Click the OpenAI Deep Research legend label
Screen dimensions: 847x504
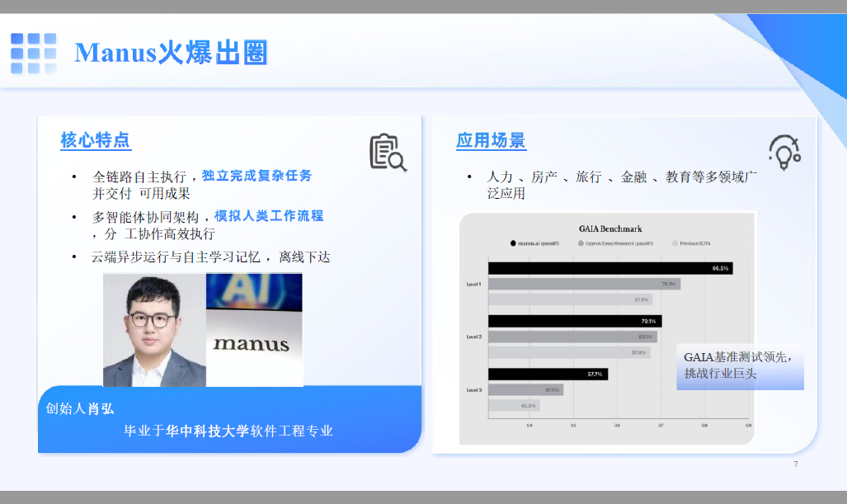(619, 243)
